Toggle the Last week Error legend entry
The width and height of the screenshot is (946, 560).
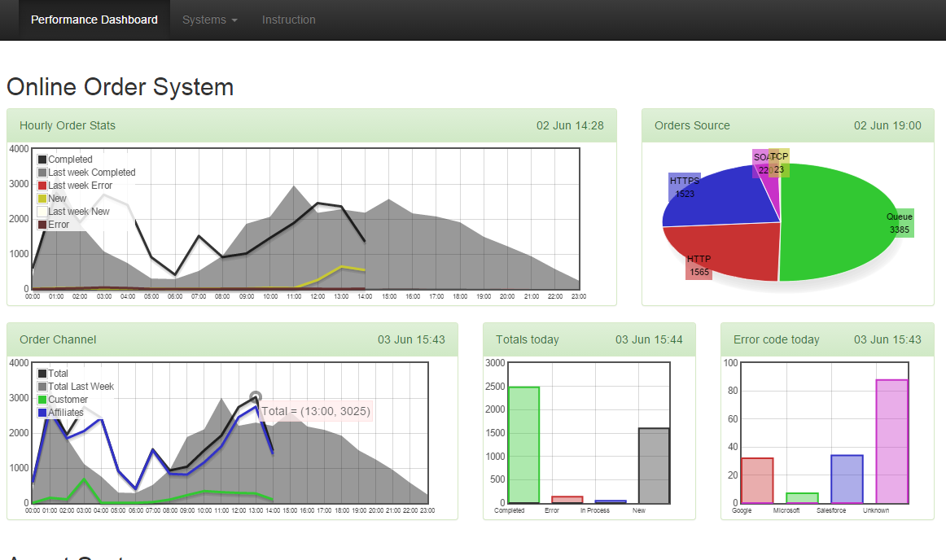pos(77,185)
